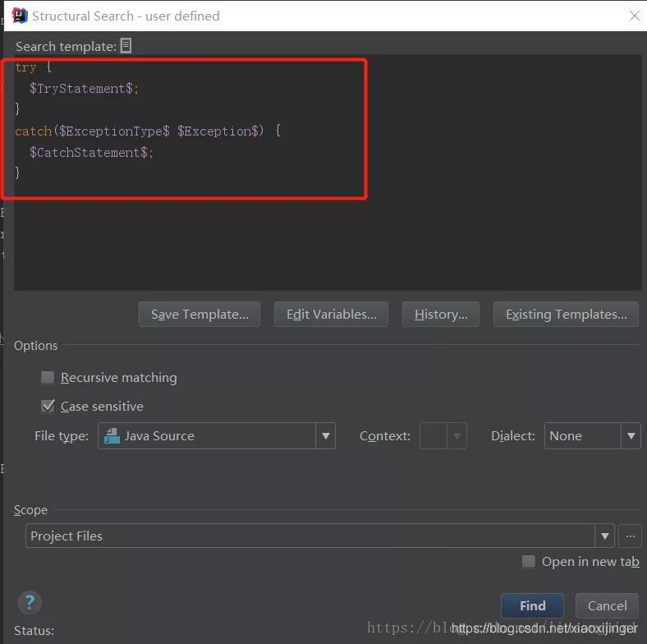
Task: Select the Java Source combo box
Action: 217,436
